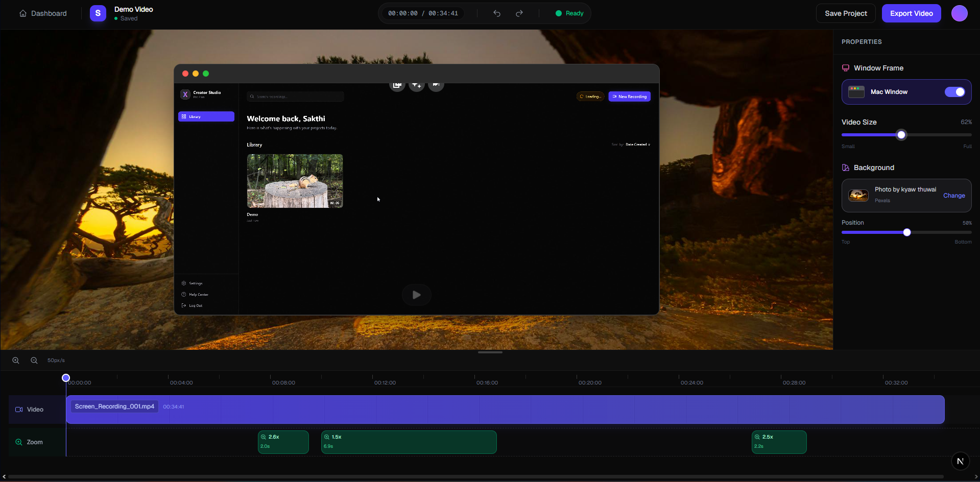Undo the last action
980x482 pixels.
click(x=496, y=13)
